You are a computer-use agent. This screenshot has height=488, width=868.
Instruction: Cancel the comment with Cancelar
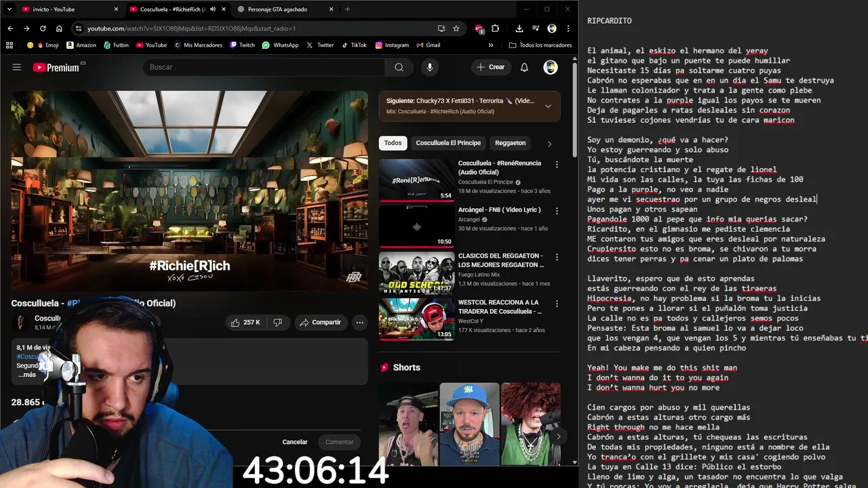coord(295,442)
